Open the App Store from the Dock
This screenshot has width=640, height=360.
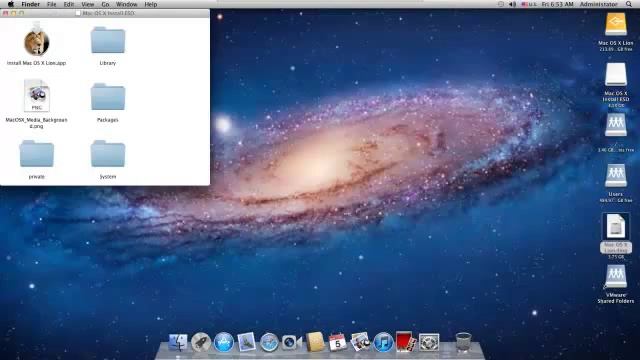coord(224,342)
